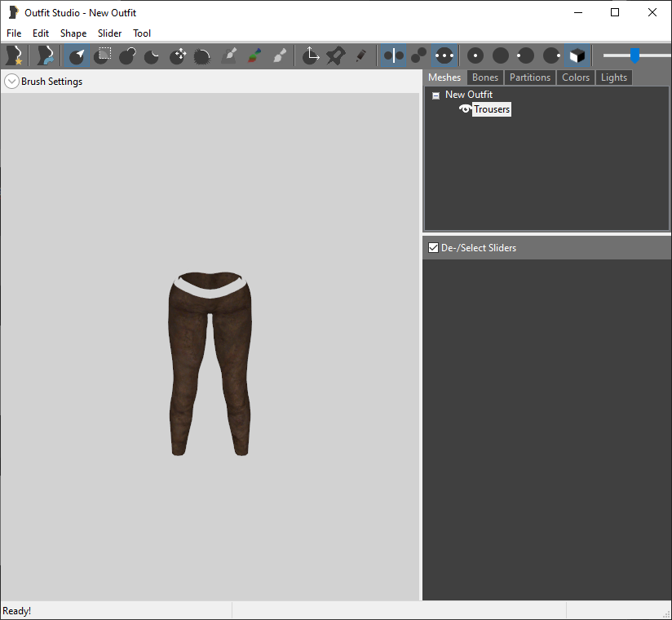
Task: Set brush to right-dot circle preset
Action: point(551,55)
